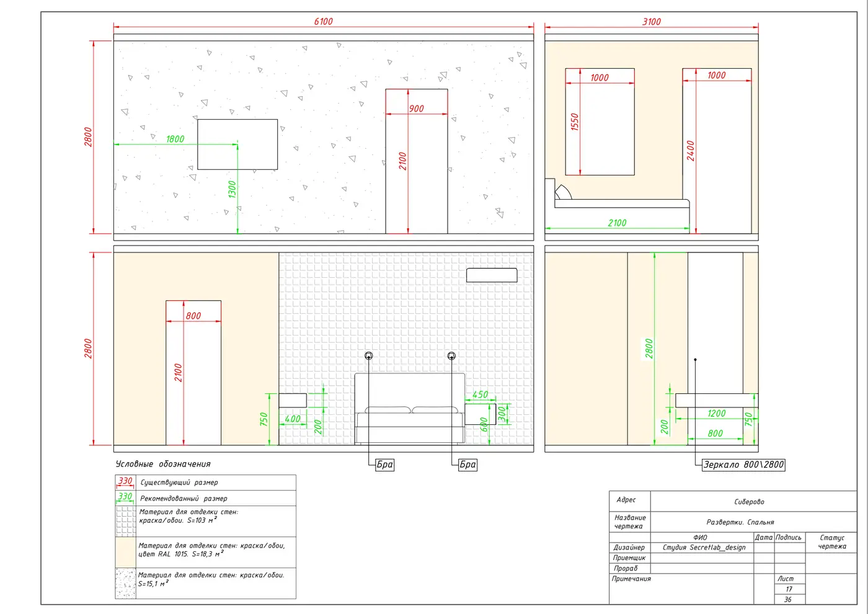Select the Развертки. Спальня drawing title

740,522
